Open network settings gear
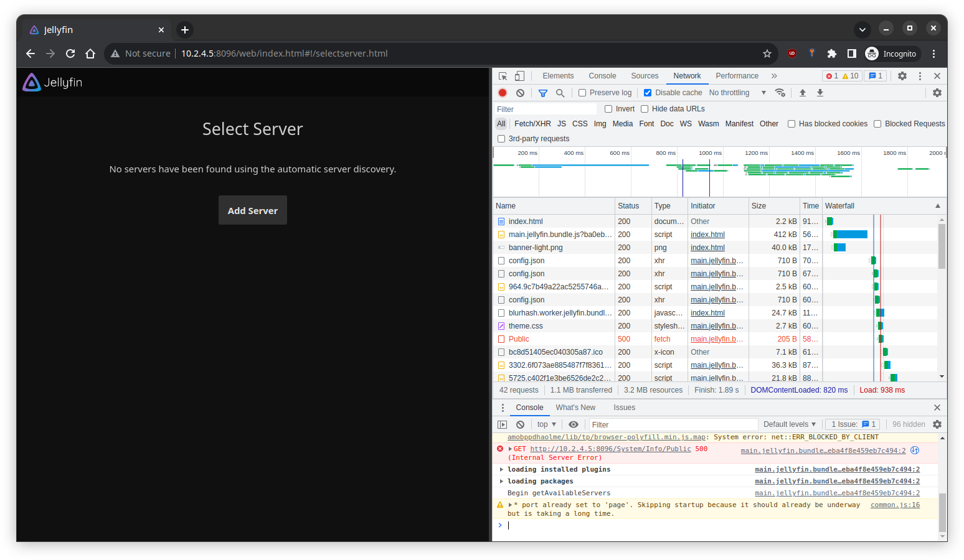 pyautogui.click(x=937, y=92)
